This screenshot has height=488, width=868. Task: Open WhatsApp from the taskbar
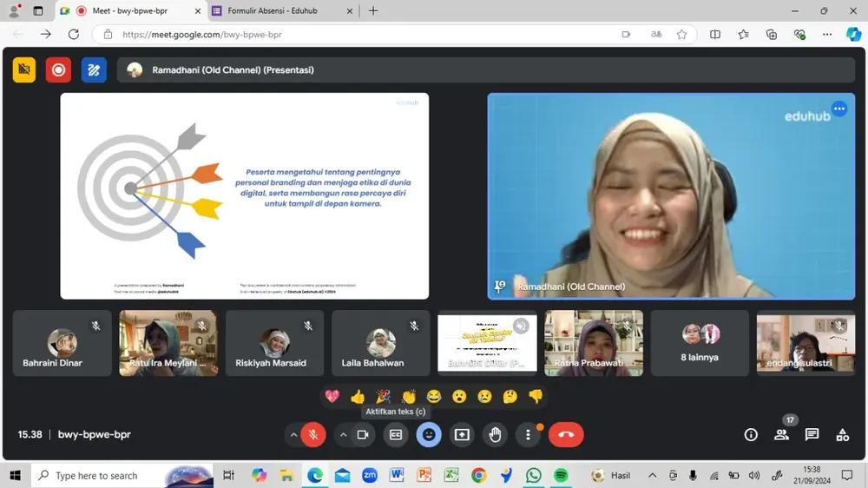(x=534, y=475)
